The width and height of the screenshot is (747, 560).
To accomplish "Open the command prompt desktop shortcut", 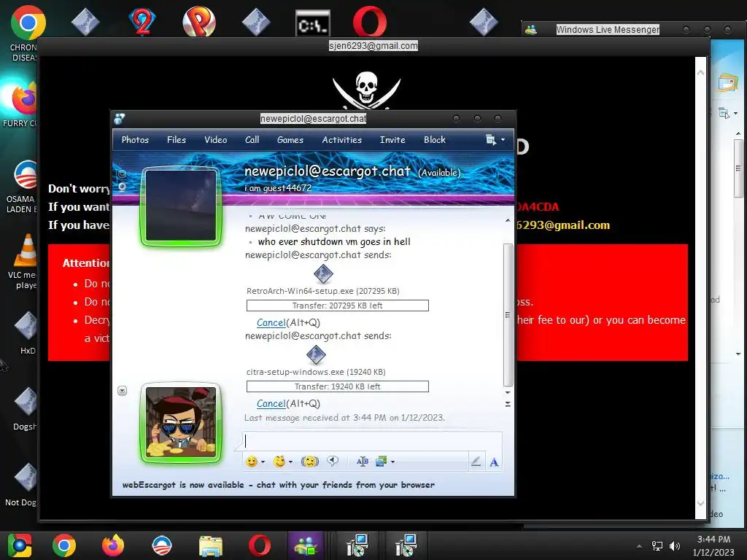I will 312,23.
